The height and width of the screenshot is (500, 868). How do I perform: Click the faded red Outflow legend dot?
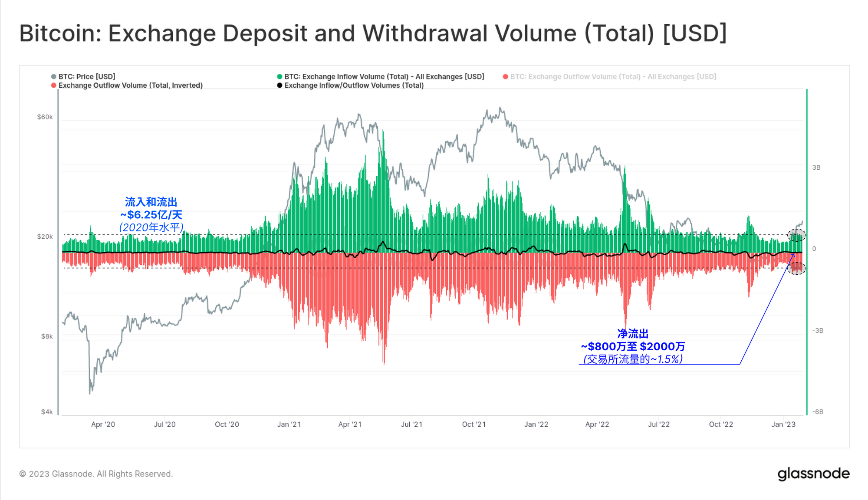click(x=505, y=76)
